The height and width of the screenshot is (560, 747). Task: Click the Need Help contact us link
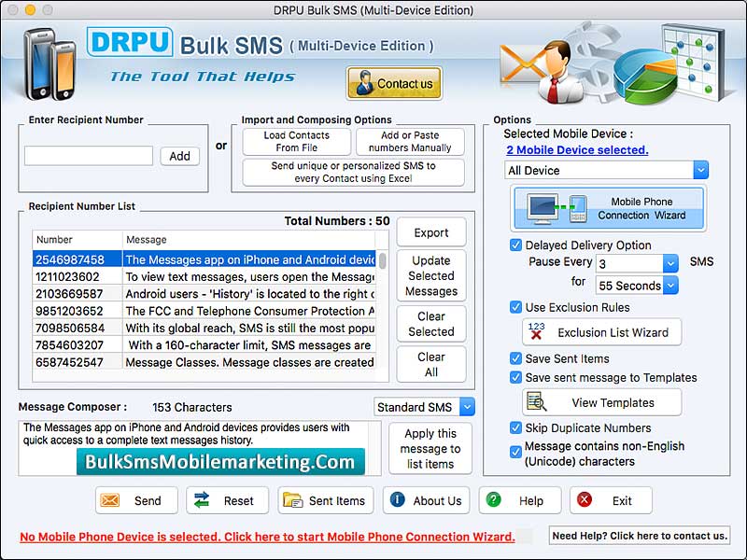640,536
